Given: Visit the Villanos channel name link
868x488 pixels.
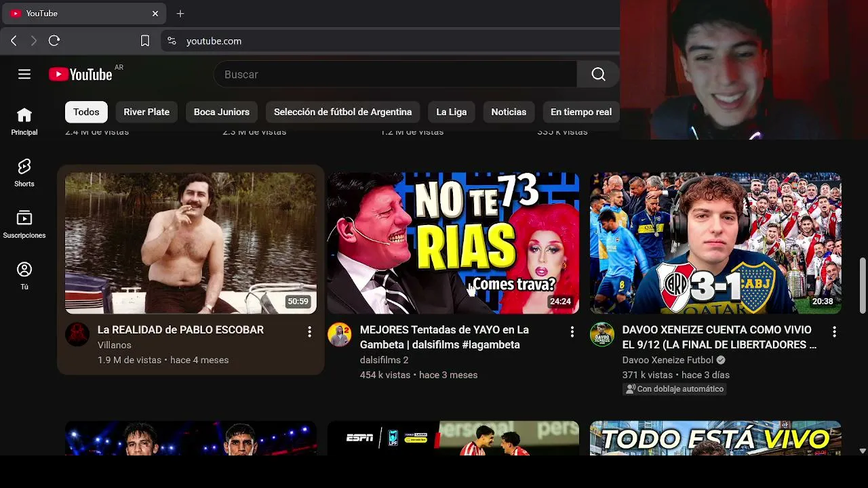Looking at the screenshot, I should coord(115,345).
